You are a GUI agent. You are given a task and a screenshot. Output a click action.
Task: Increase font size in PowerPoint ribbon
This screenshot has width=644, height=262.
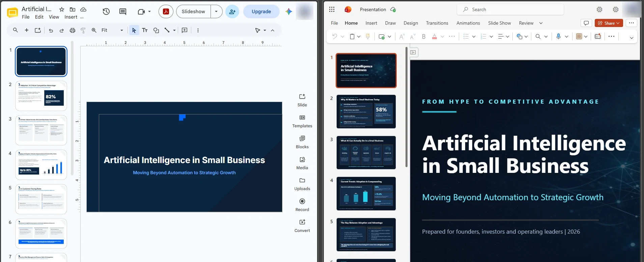tap(402, 36)
